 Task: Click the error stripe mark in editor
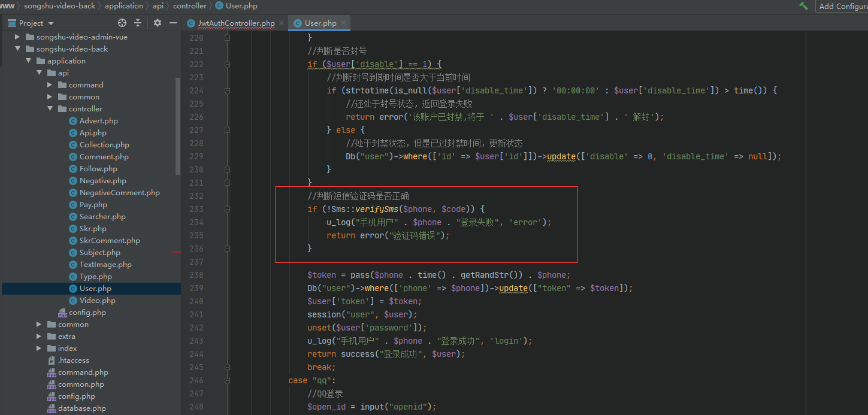point(177,252)
